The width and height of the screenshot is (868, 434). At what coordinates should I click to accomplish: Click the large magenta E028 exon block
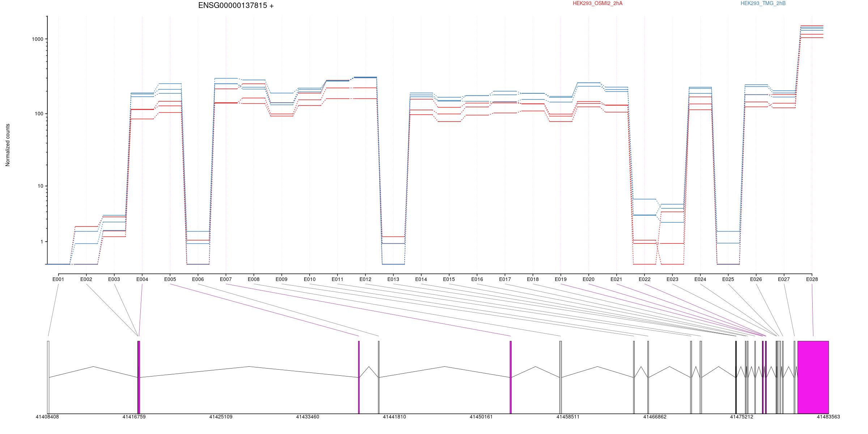[x=813, y=377]
